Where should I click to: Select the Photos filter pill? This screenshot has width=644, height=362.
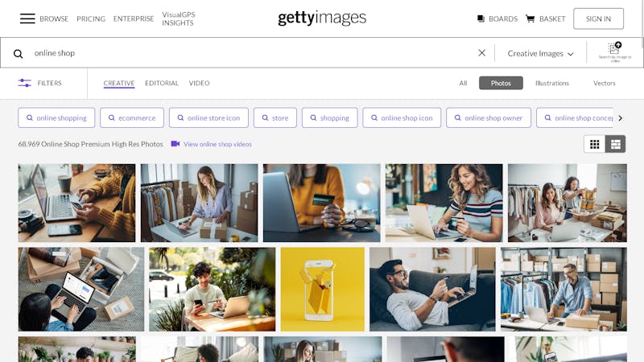coord(501,83)
